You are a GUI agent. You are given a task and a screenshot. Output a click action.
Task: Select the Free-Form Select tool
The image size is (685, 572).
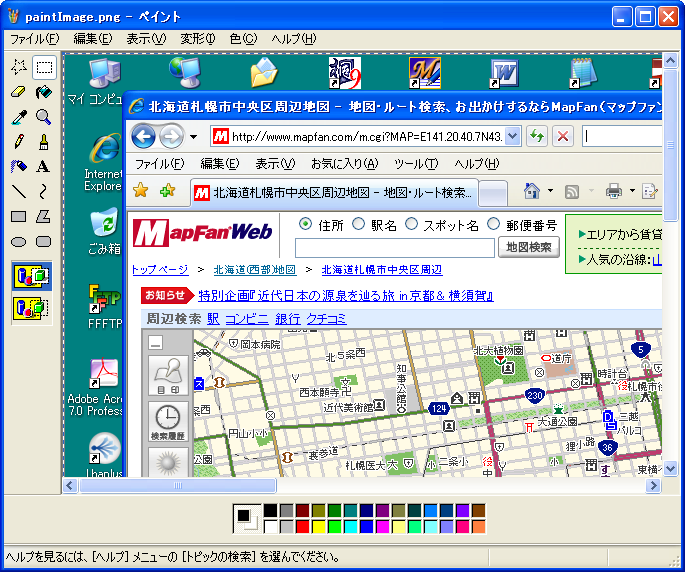click(x=19, y=67)
